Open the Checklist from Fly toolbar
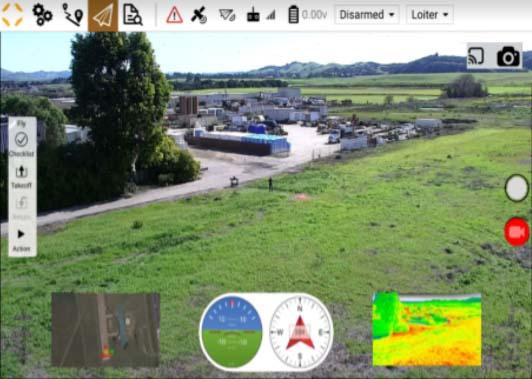The height and width of the screenshot is (379, 532). click(22, 144)
